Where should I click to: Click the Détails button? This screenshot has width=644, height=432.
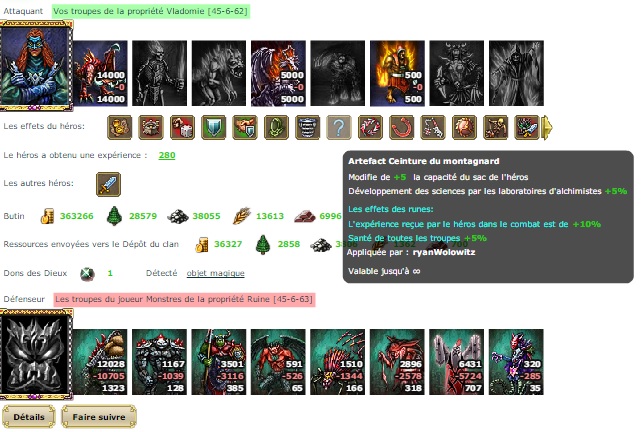(x=29, y=417)
